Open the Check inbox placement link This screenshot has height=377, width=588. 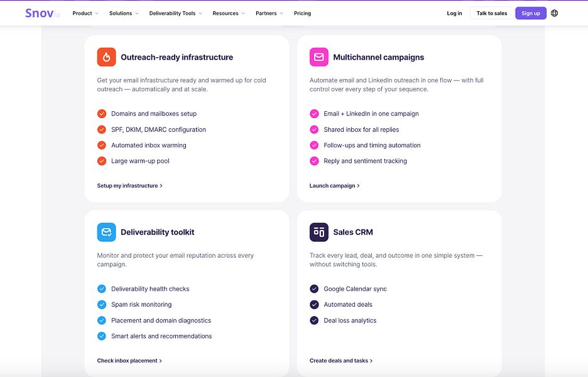[x=129, y=361]
